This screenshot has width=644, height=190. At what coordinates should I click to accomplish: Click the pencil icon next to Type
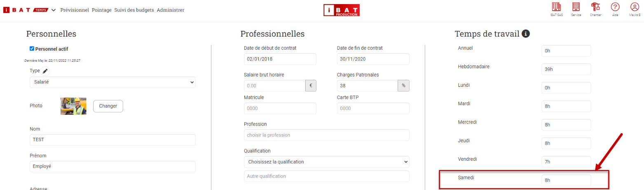tap(45, 71)
